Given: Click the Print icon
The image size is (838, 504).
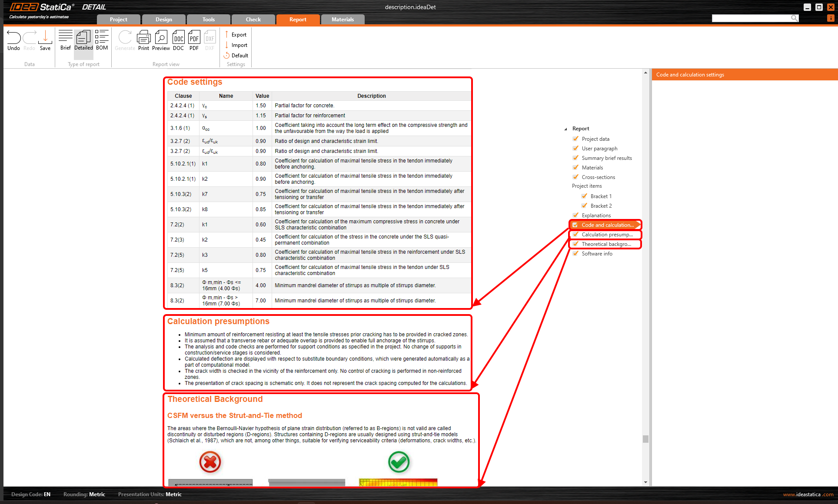Looking at the screenshot, I should coord(143,38).
